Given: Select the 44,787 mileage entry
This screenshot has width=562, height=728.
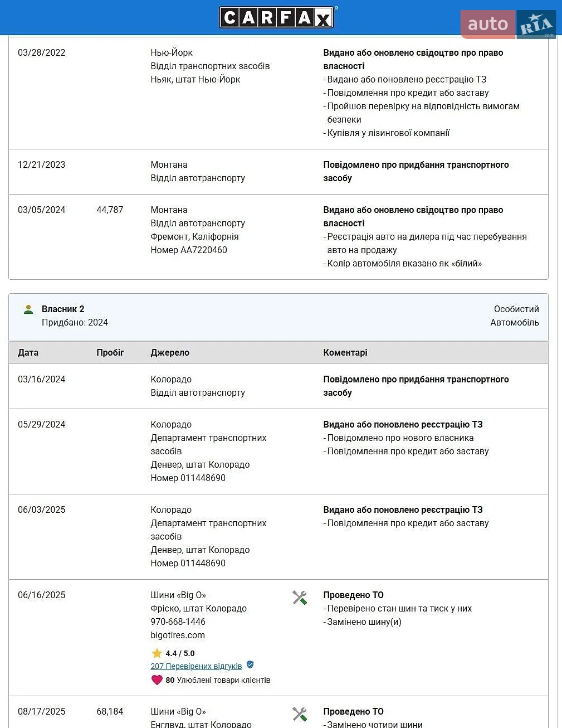Looking at the screenshot, I should click(110, 210).
